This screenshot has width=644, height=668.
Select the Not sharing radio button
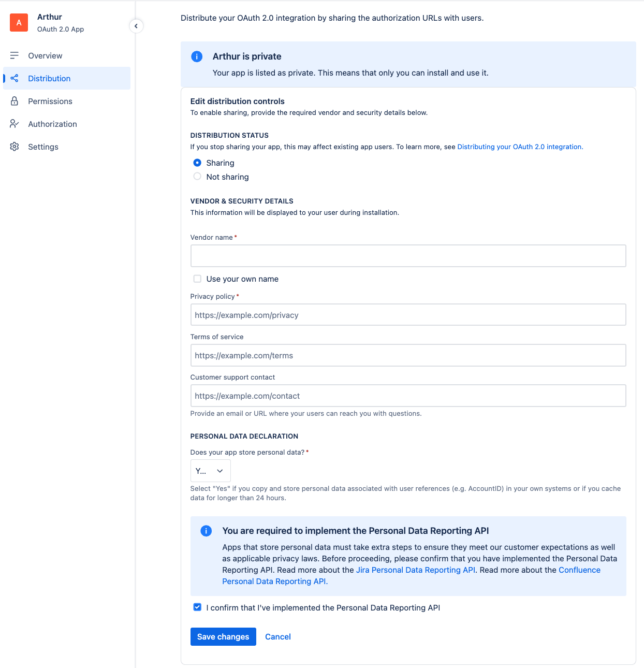pyautogui.click(x=197, y=177)
